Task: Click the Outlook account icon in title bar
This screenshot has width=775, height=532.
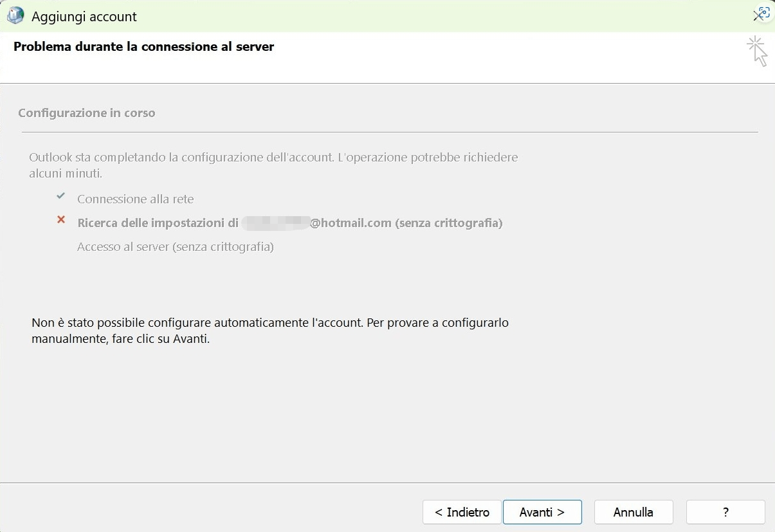Action: 15,16
